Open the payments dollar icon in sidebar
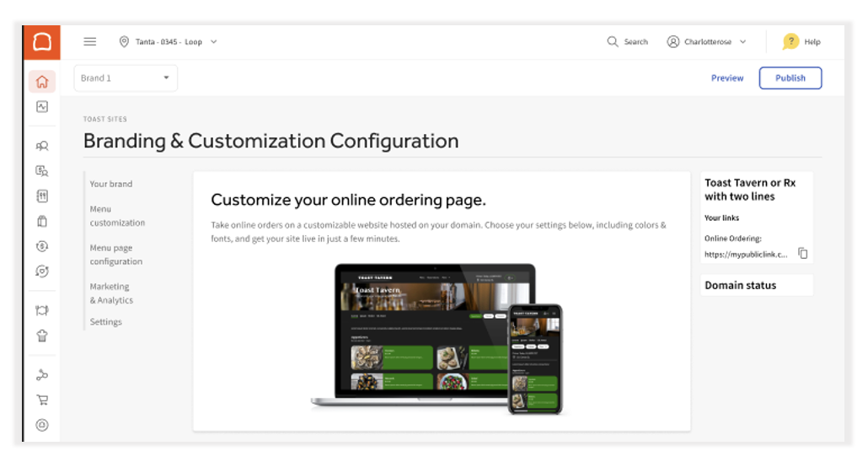868x462 pixels. 42,246
